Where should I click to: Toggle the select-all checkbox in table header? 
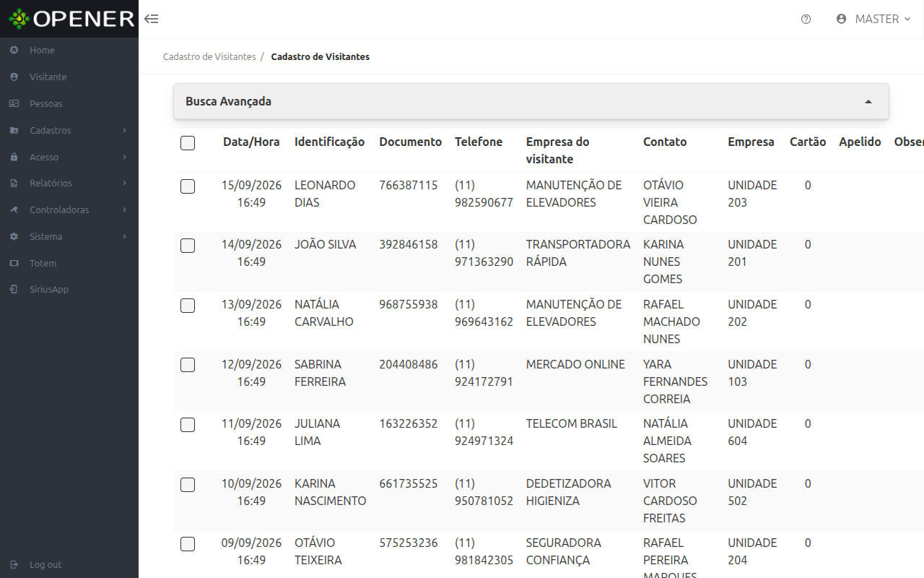[188, 143]
